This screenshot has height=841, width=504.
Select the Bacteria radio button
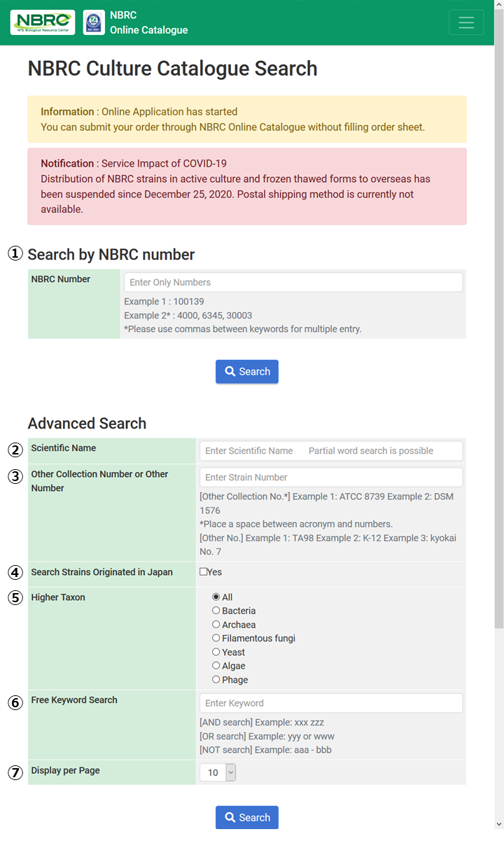(x=216, y=611)
